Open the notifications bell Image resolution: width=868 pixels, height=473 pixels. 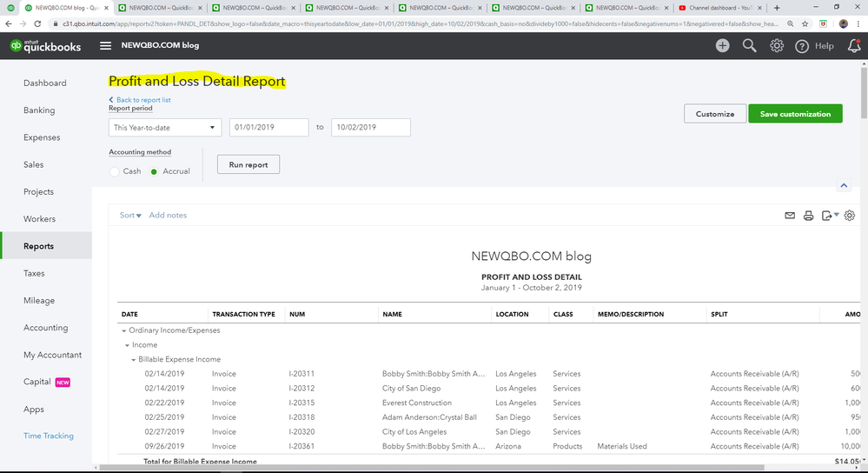coord(854,46)
